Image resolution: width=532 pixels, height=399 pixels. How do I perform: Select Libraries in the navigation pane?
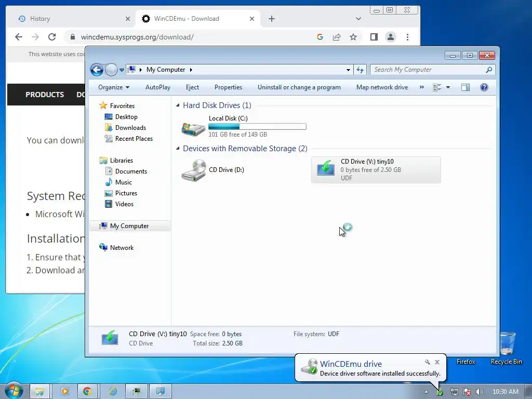[x=122, y=161]
